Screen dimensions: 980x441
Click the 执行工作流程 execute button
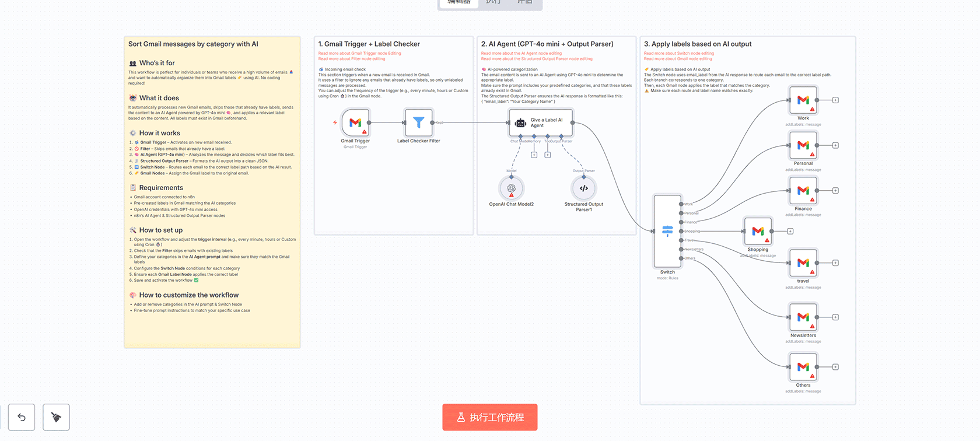pos(489,417)
